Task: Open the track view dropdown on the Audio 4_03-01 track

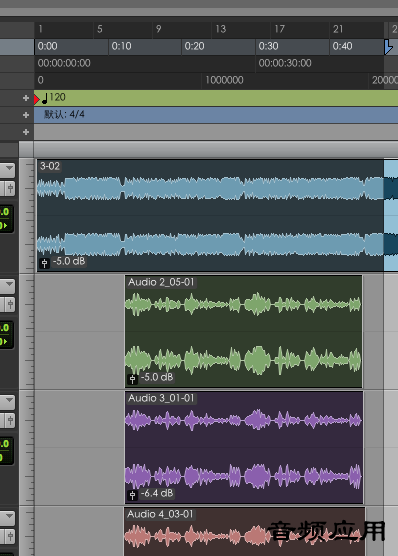Action: tap(8, 517)
